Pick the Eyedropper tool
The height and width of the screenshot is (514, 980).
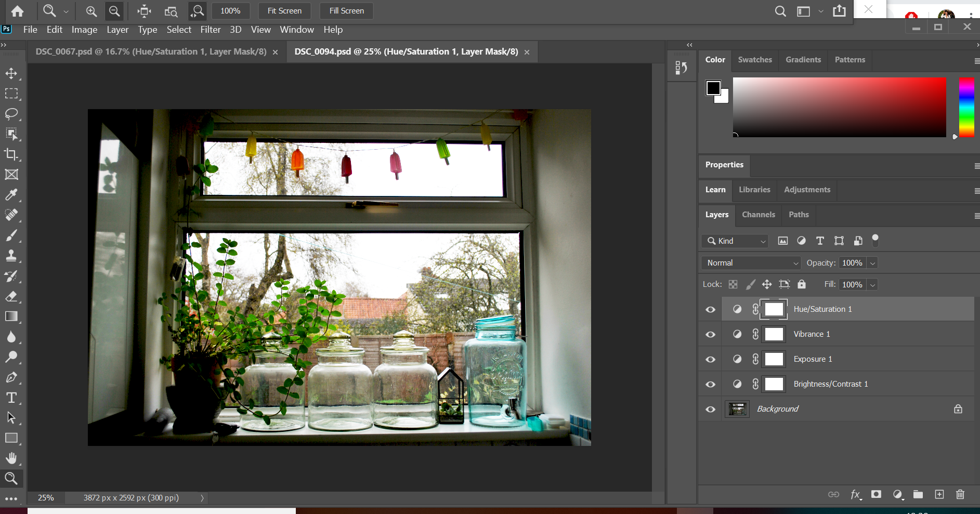pyautogui.click(x=11, y=195)
